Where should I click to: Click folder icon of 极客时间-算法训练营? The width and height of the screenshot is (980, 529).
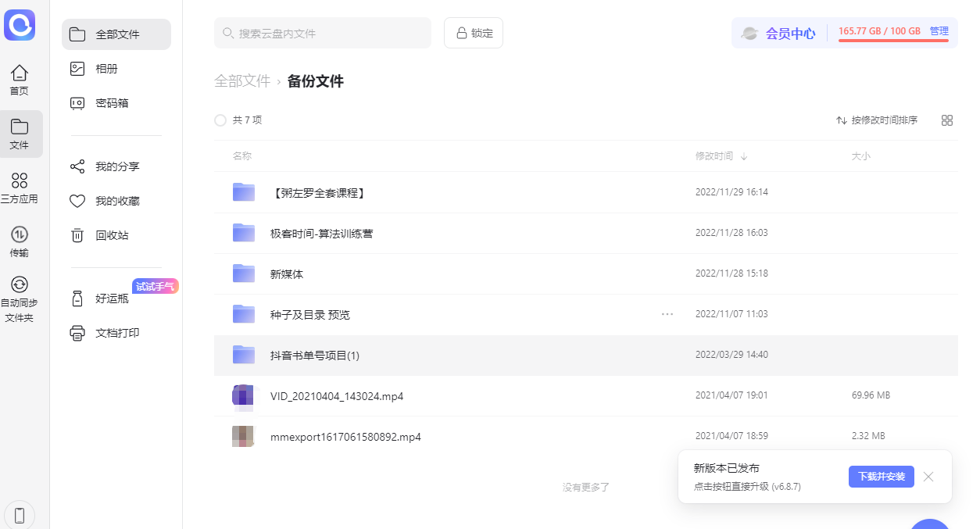(x=244, y=233)
